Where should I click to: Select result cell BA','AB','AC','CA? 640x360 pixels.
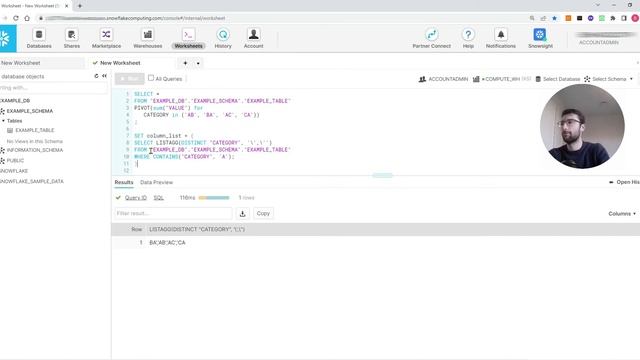(167, 242)
